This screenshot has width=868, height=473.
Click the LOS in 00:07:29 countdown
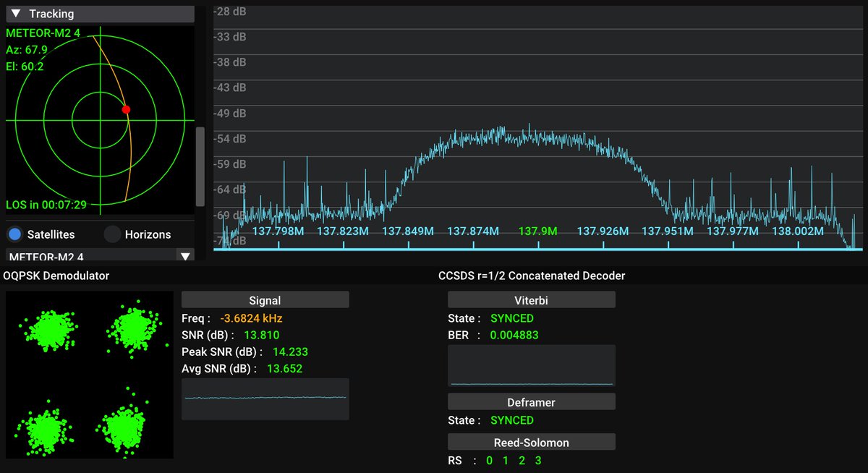coord(46,205)
